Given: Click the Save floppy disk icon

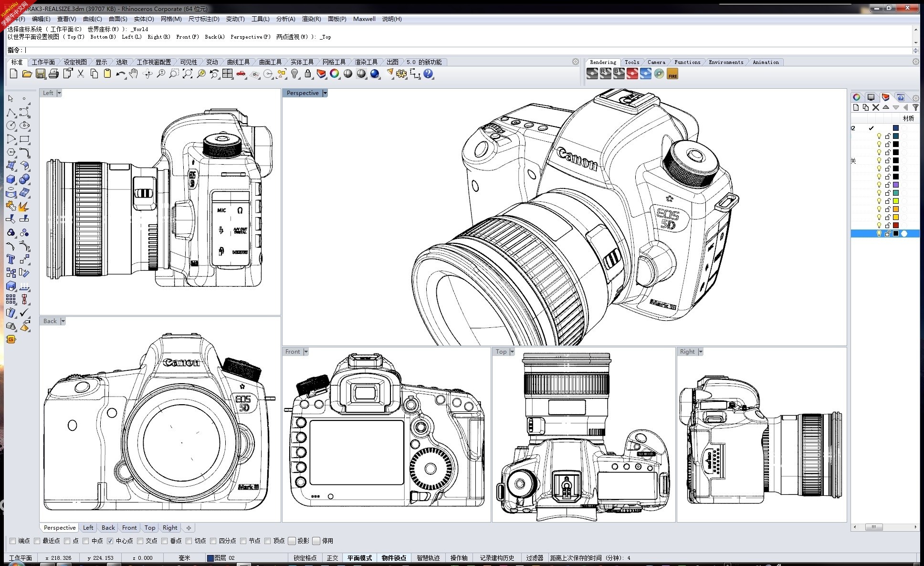Looking at the screenshot, I should click(41, 73).
